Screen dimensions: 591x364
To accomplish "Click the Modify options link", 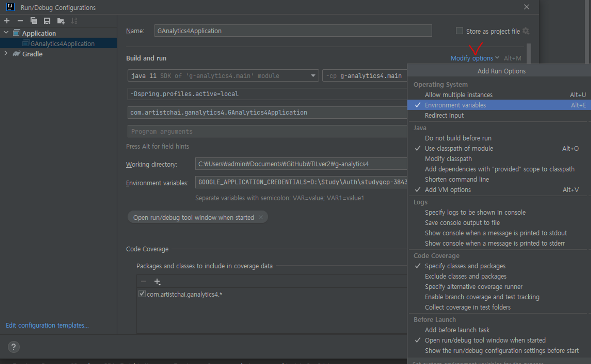I will (x=472, y=58).
